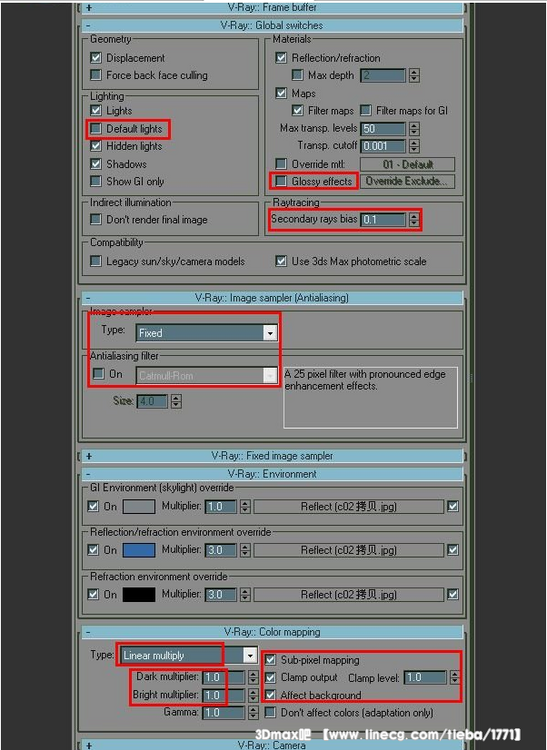Enable the Max depth checkbox
The image size is (547, 750).
(297, 75)
